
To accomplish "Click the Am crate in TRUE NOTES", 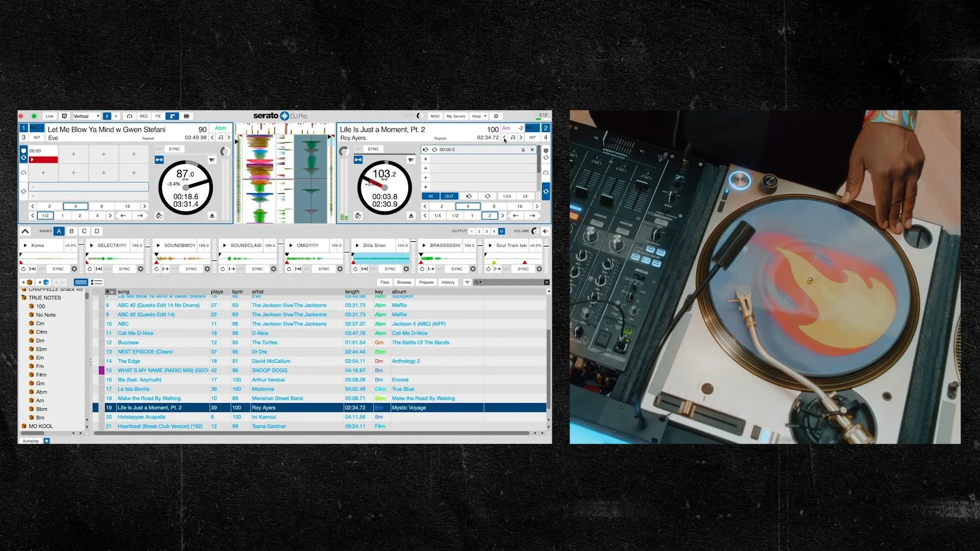I will (40, 400).
